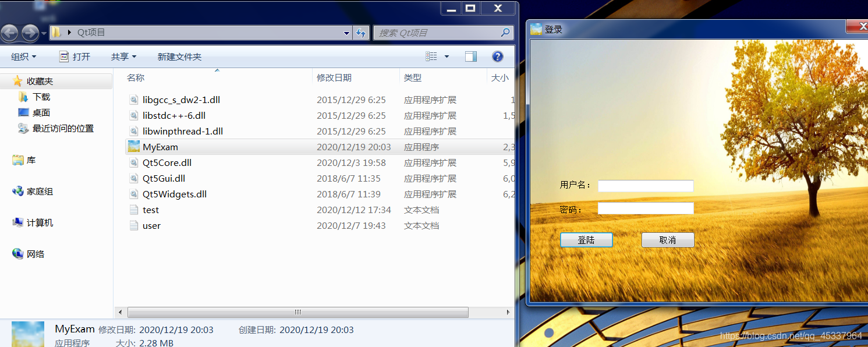Click the 登陆 button in login window
The width and height of the screenshot is (868, 347).
pyautogui.click(x=586, y=240)
